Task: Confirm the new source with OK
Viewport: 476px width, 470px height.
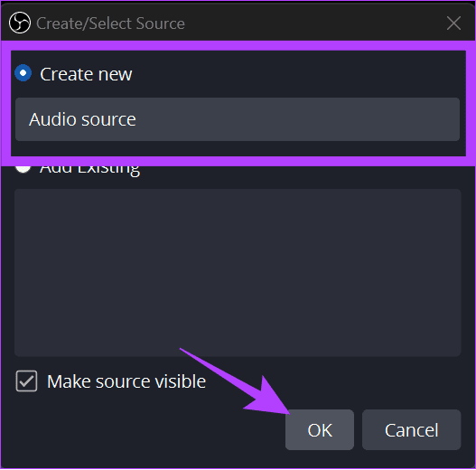Action: [320, 429]
